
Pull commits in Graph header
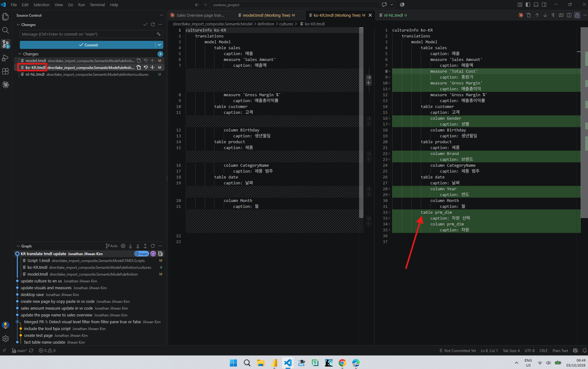tap(138, 246)
